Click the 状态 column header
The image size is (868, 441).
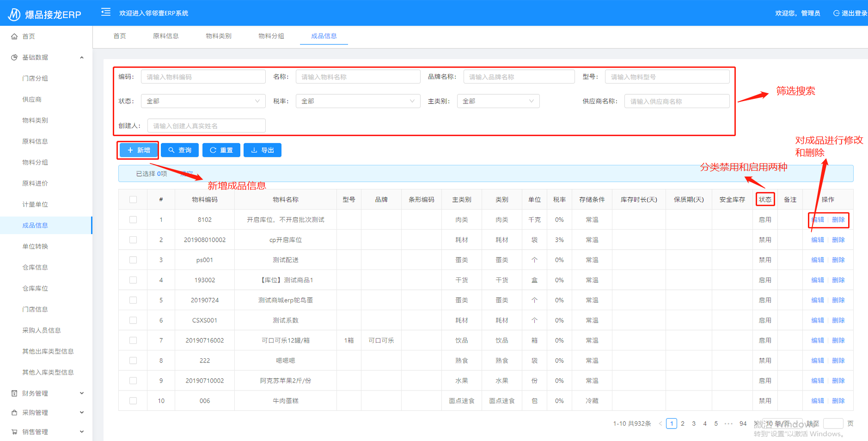pos(765,199)
